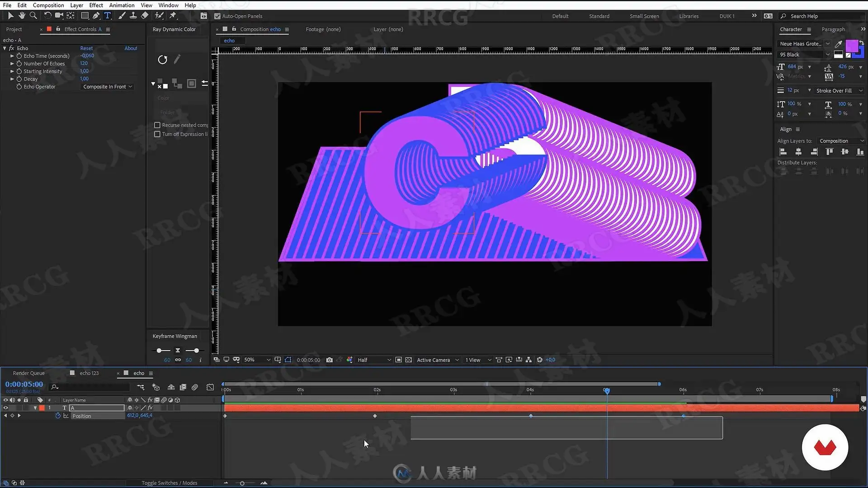The width and height of the screenshot is (868, 488).
Task: Click the snapshot camera icon
Action: click(x=330, y=360)
